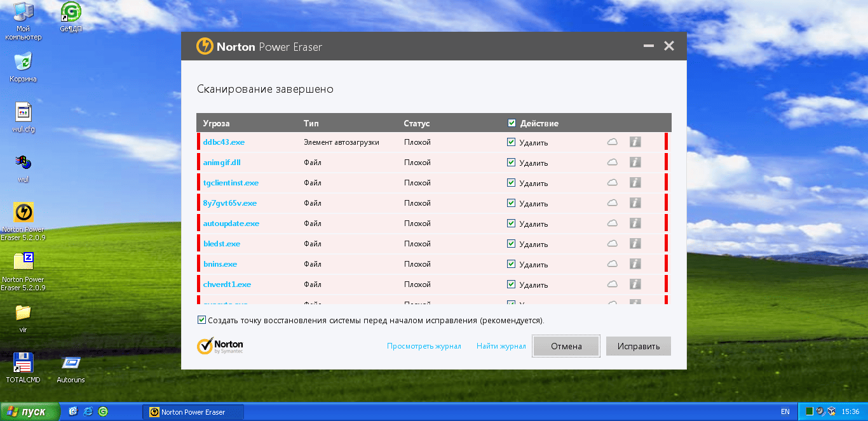Screen dimensions: 868x421
Task: Click cloud icon in 8y7gvt65v.exe row
Action: (612, 203)
